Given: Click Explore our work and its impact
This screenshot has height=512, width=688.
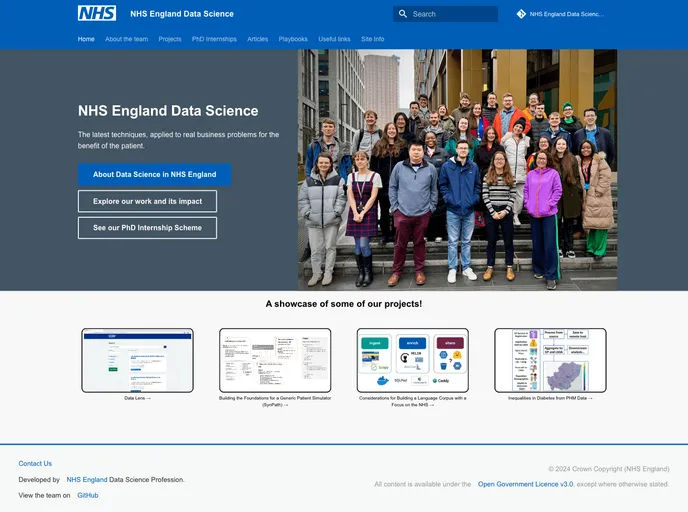Looking at the screenshot, I should coord(147,201).
